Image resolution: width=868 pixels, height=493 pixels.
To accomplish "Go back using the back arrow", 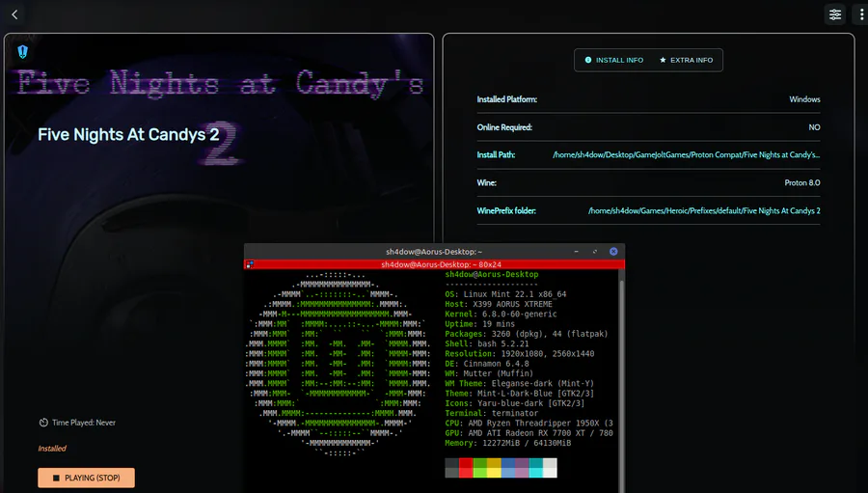I will tap(14, 15).
